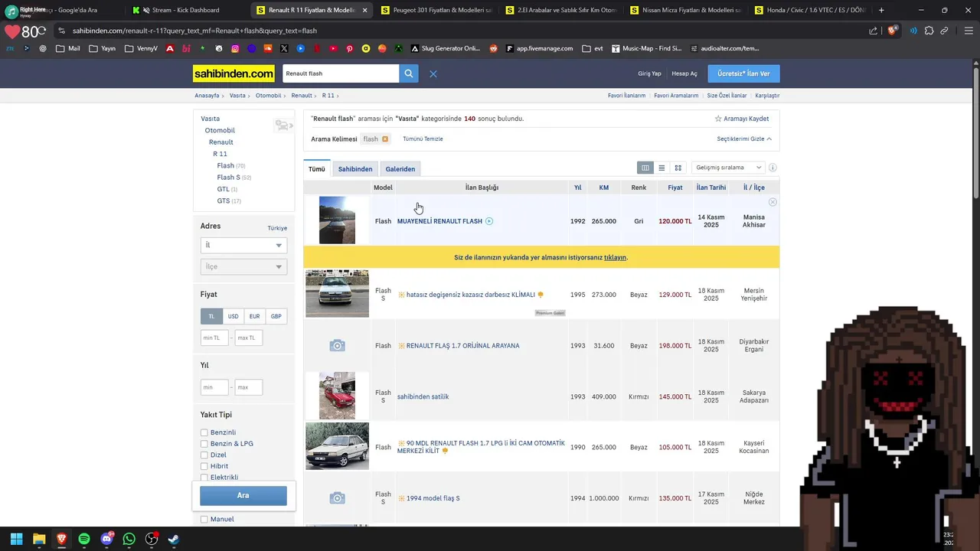
Task: Switch to list view icon
Action: (x=661, y=168)
